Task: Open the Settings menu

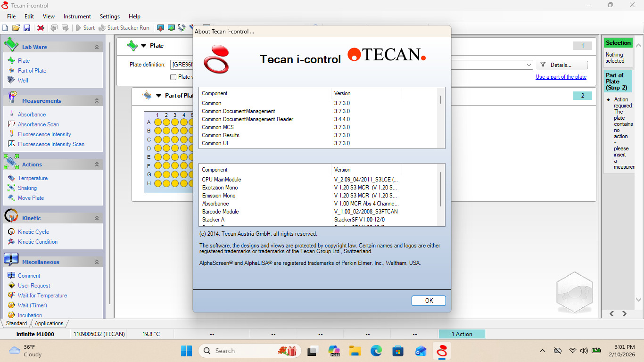Action: pyautogui.click(x=110, y=16)
